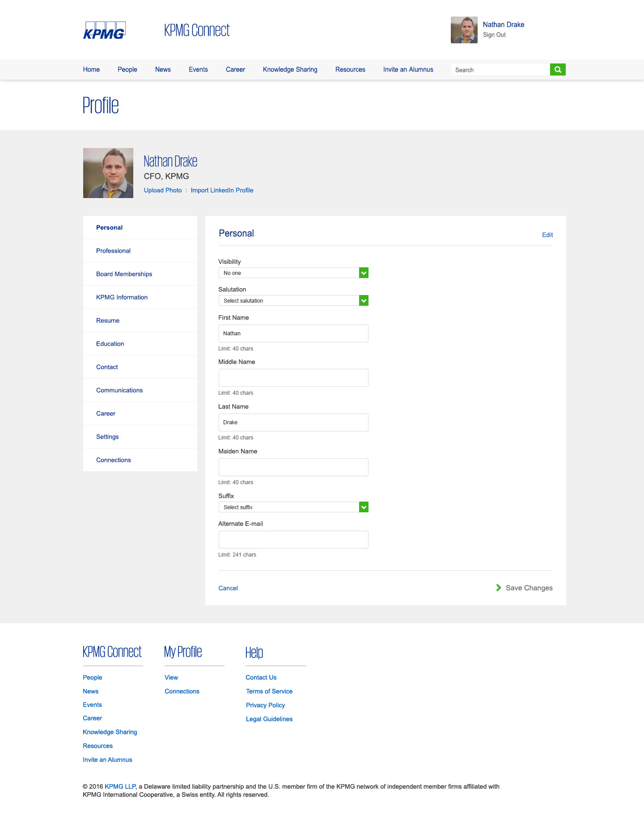Click the Cancel link
The width and height of the screenshot is (644, 819).
click(228, 588)
